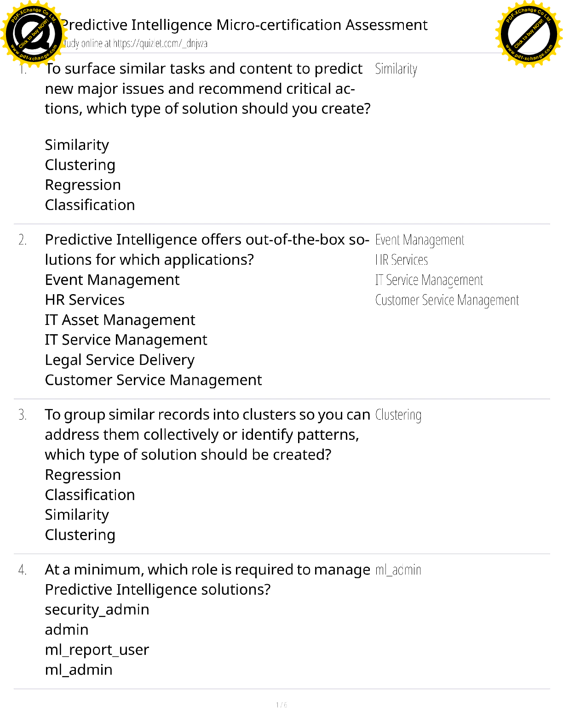
Task: Click the top-right PDF-XChange watermark badge
Action: click(x=529, y=34)
